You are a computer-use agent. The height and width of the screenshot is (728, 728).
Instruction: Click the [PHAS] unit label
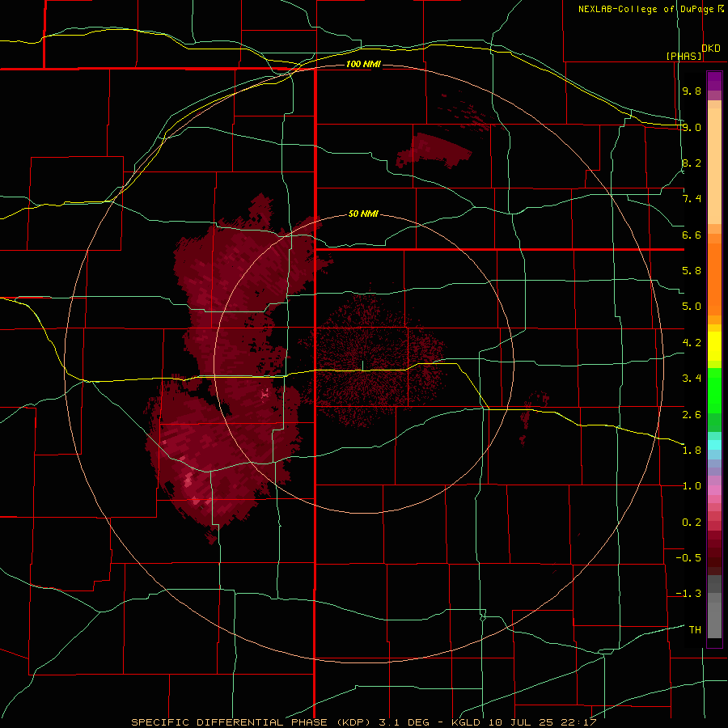click(684, 57)
